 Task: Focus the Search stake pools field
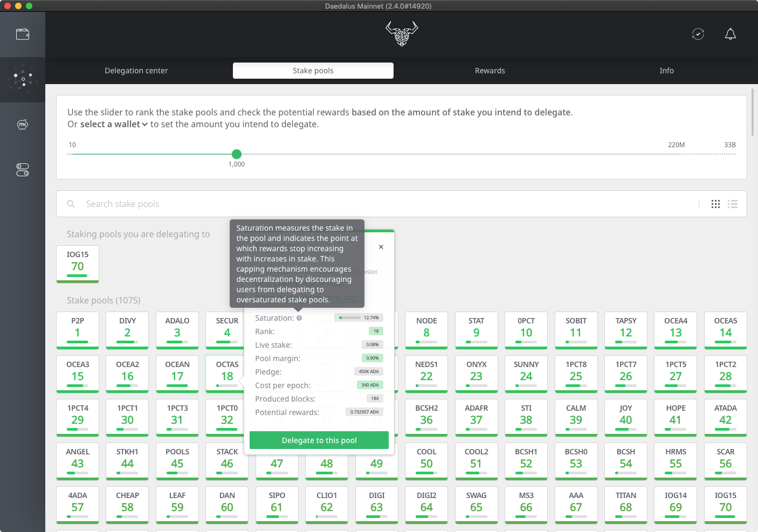(x=377, y=204)
